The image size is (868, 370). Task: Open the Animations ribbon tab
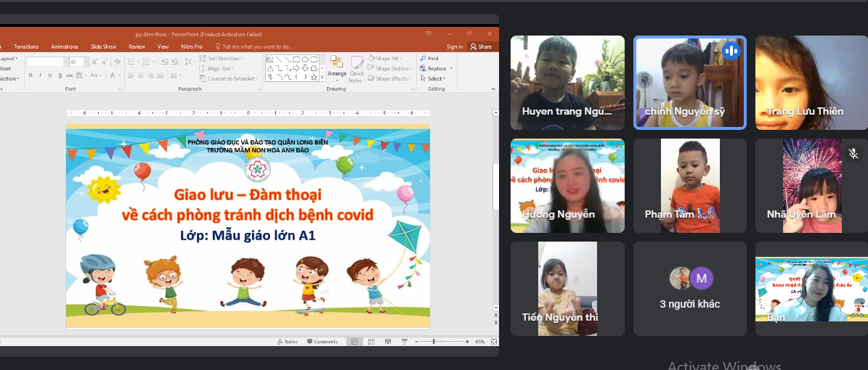[64, 46]
